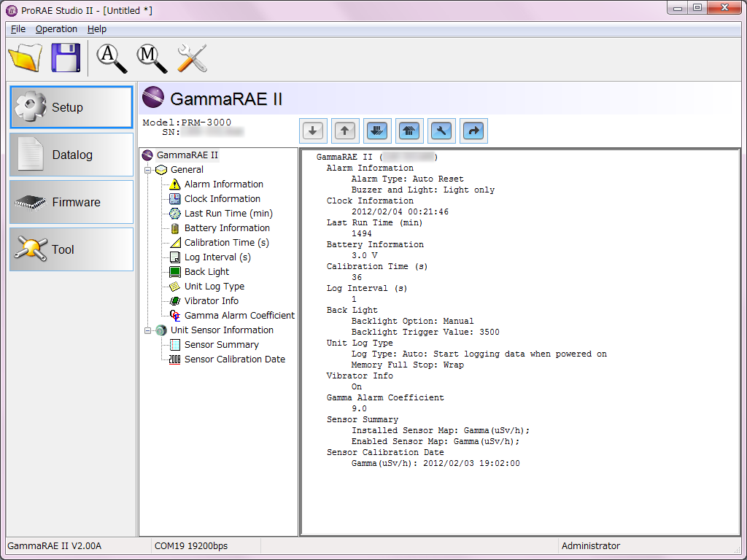Switch to the Datalog section
Screen dimensions: 747x560
71,155
